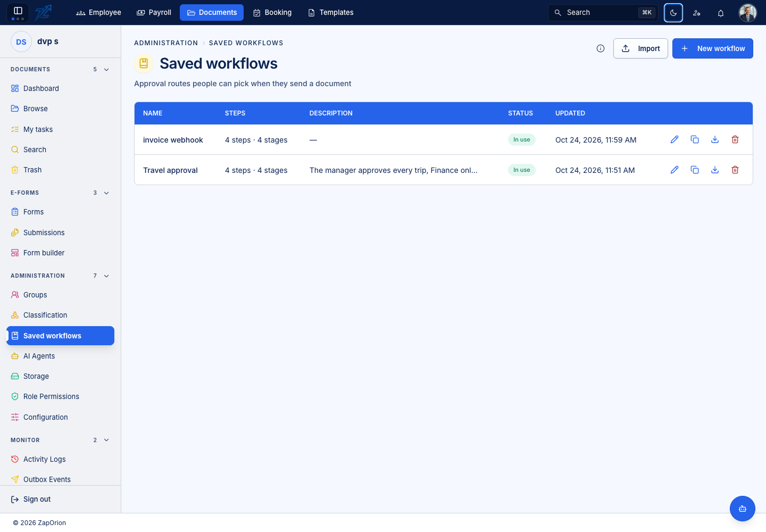Open Storage in sidebar
This screenshot has height=532, width=766.
(60, 376)
